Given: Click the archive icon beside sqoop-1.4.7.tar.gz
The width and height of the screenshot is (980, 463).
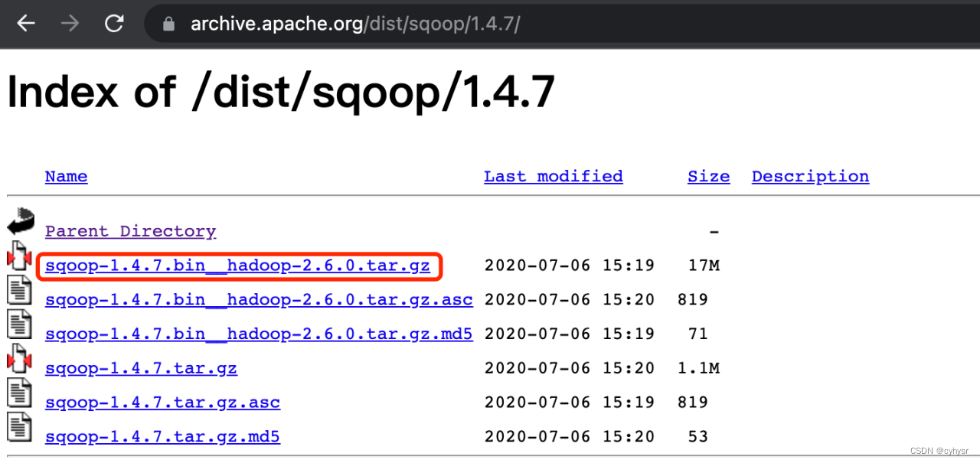Looking at the screenshot, I should pyautogui.click(x=19, y=358).
